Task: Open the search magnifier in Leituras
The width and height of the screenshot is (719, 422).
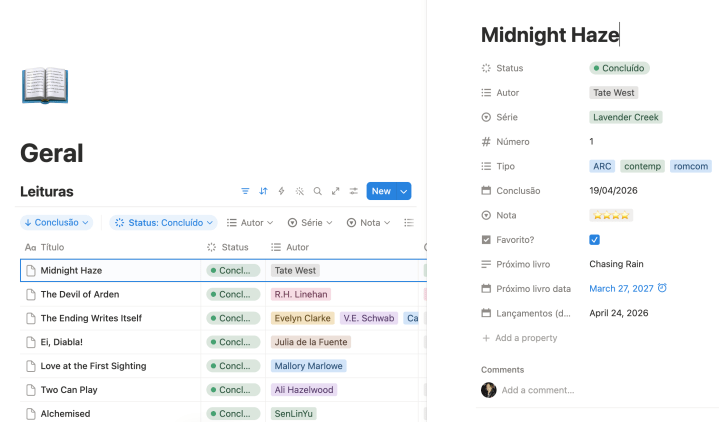Action: pyautogui.click(x=317, y=191)
